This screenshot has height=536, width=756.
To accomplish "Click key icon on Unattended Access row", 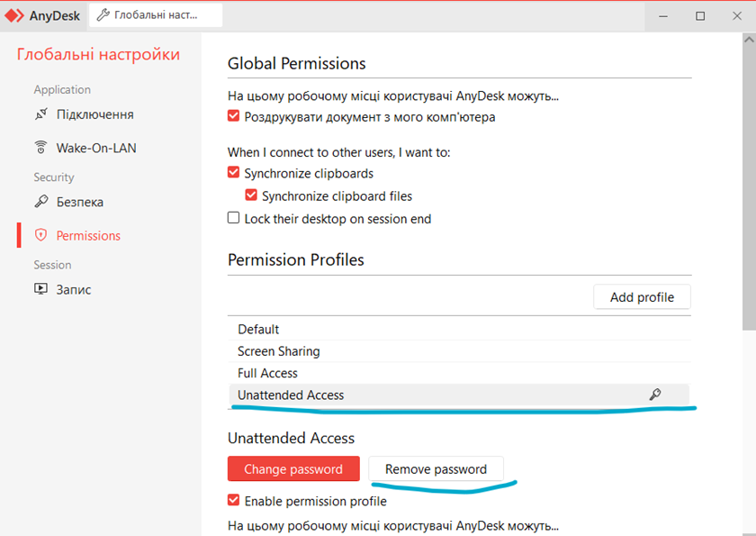I will click(655, 395).
